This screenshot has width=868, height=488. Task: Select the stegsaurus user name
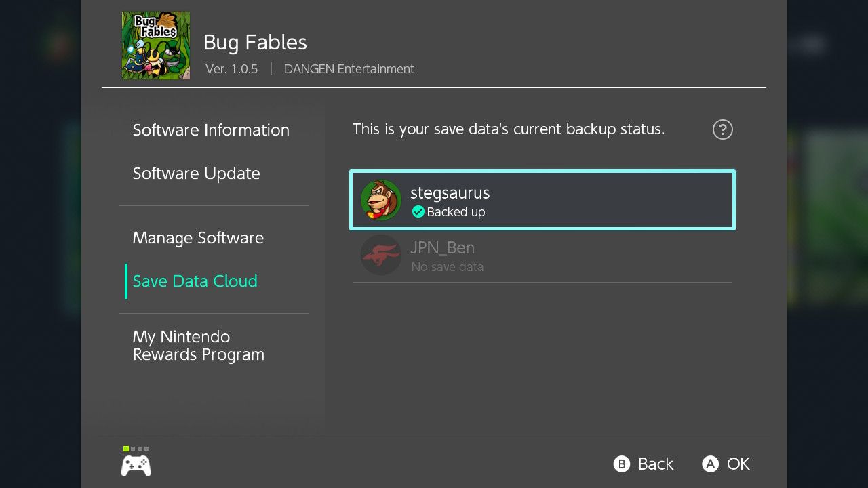tap(450, 192)
